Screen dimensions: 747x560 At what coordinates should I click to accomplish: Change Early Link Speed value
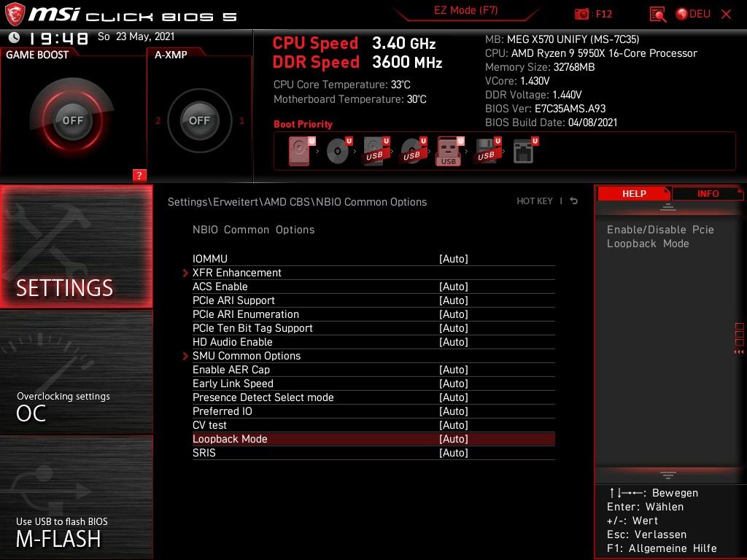coord(454,384)
